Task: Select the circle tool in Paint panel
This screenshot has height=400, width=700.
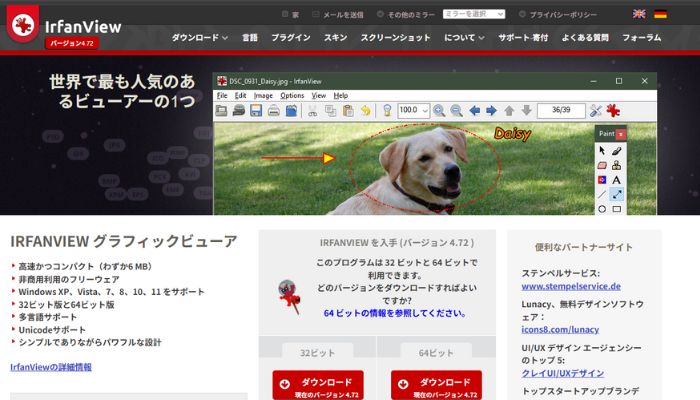Action: tap(602, 208)
